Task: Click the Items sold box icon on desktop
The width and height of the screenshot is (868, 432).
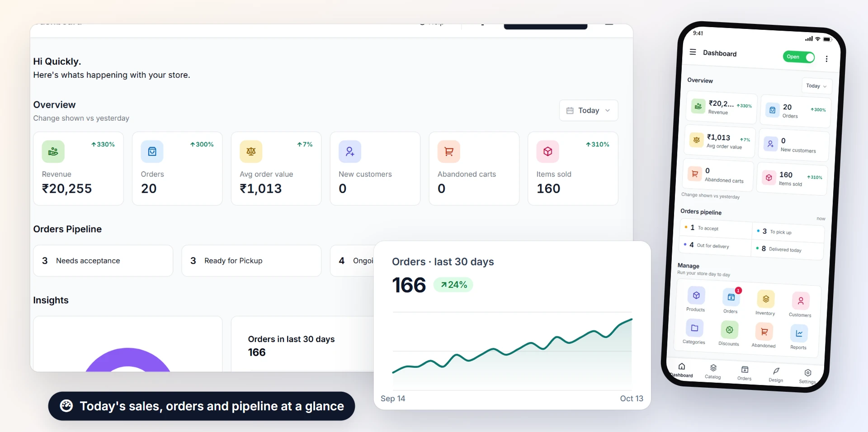Action: tap(548, 152)
